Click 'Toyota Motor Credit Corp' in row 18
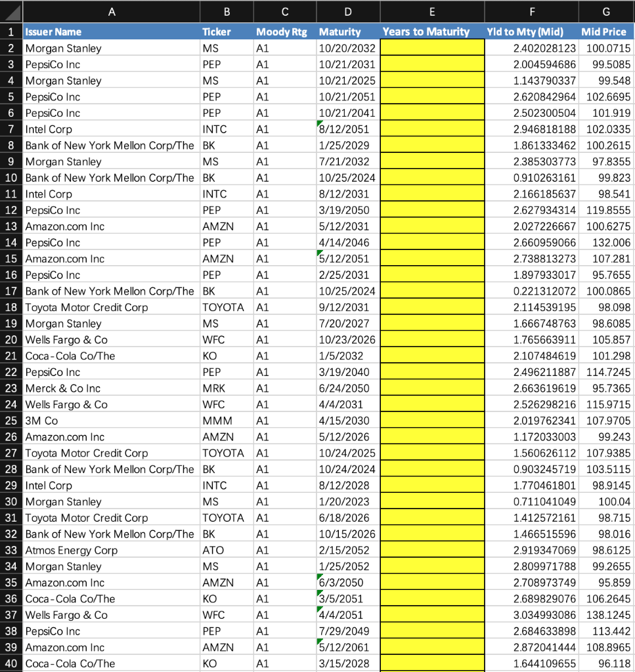635x672 pixels. tap(112, 307)
